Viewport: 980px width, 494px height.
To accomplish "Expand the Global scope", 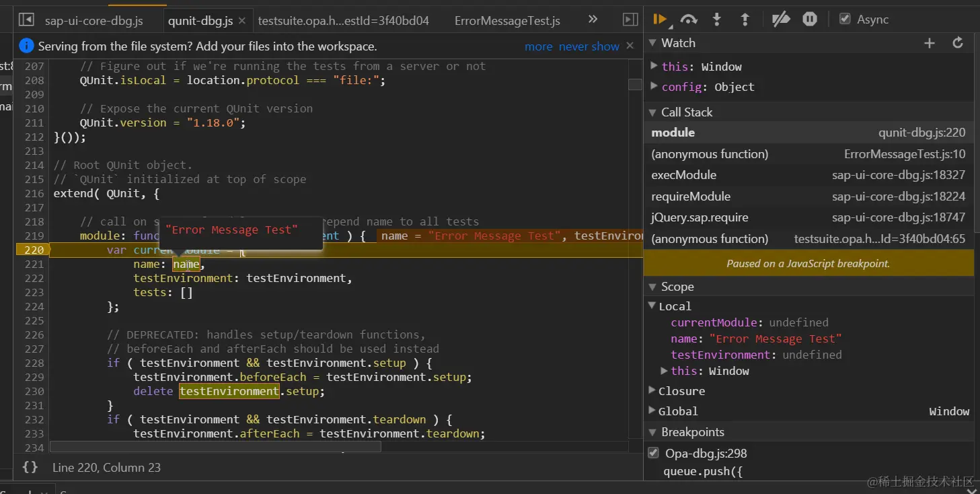I will pyautogui.click(x=652, y=411).
